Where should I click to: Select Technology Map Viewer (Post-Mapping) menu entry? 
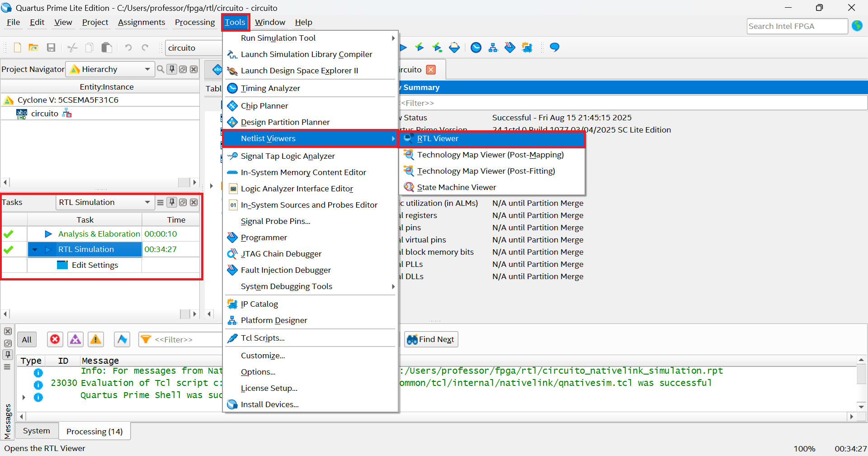pyautogui.click(x=490, y=155)
